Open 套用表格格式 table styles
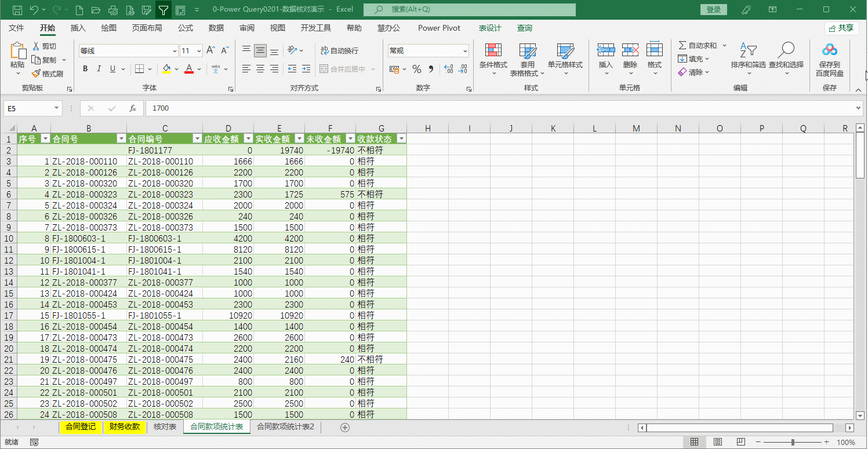The image size is (868, 449). (527, 59)
